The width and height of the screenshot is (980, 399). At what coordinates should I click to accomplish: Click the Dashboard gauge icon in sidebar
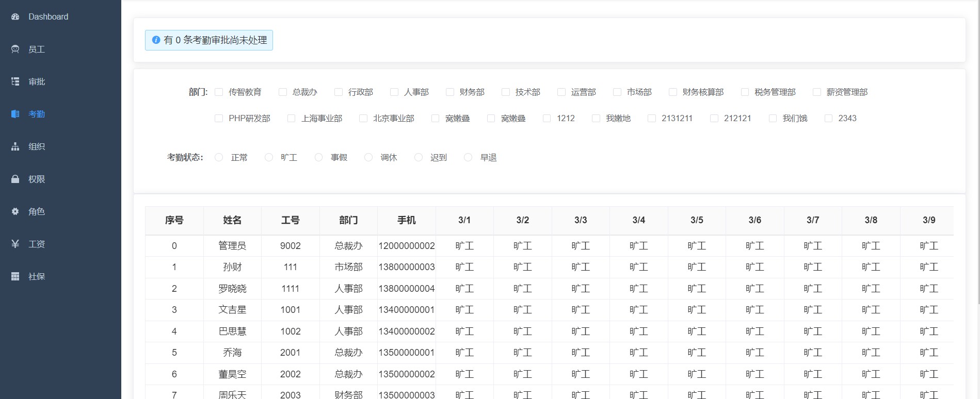point(15,16)
